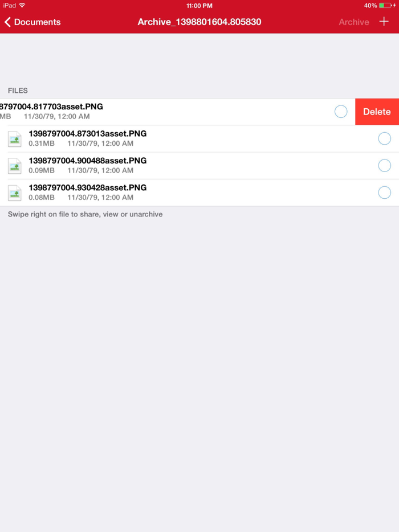Tap the clock showing 11:00 PM
399x532 pixels.
(199, 6)
